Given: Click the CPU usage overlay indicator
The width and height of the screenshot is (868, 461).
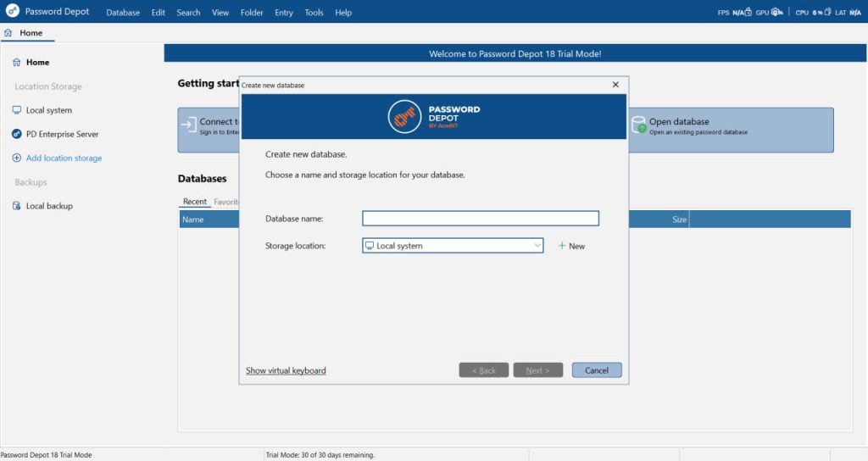Looking at the screenshot, I should coord(813,12).
